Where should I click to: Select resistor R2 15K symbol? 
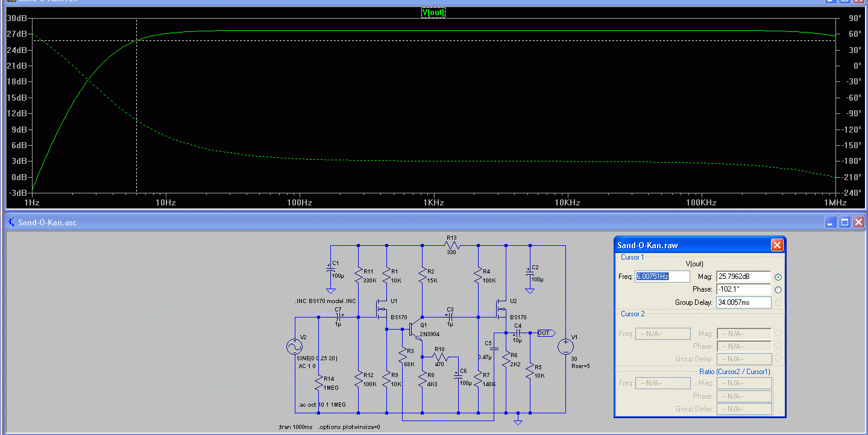(422, 275)
